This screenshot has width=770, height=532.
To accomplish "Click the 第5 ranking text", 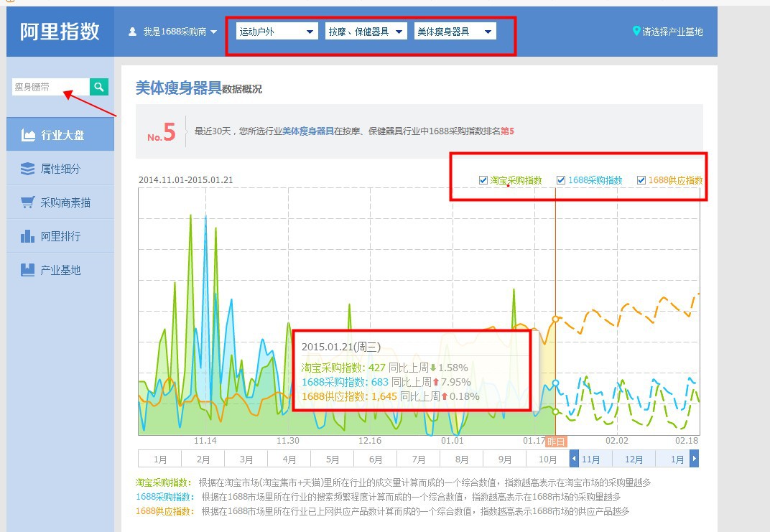I will (507, 131).
